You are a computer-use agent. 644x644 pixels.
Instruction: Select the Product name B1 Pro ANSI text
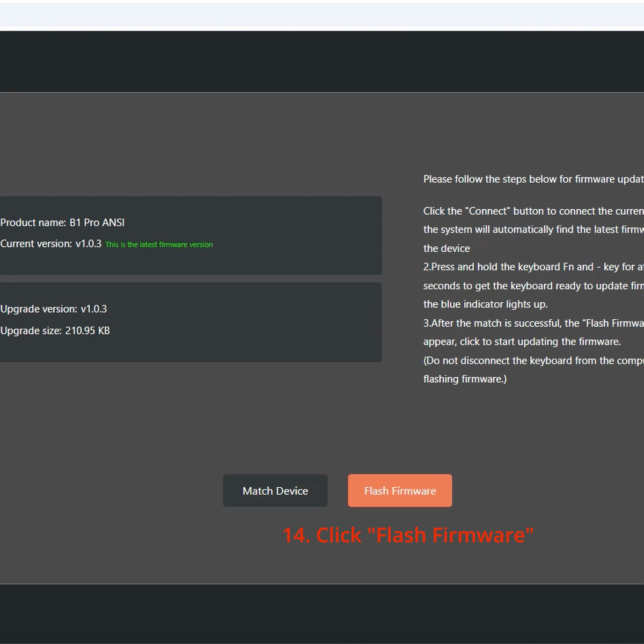(x=63, y=223)
